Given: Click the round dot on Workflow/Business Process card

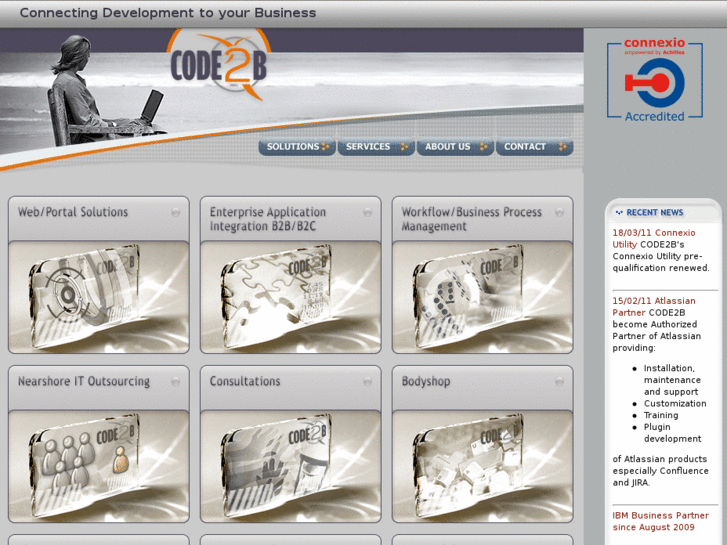Looking at the screenshot, I should (x=560, y=212).
